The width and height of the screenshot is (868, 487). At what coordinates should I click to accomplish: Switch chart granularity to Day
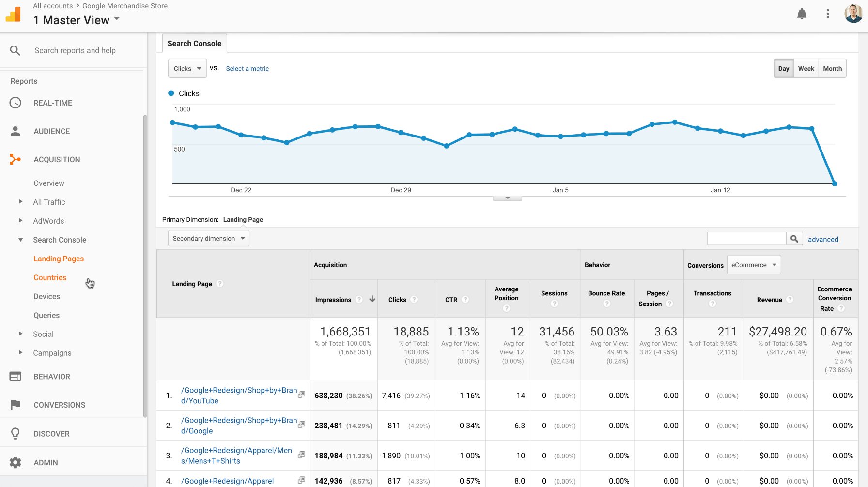coord(784,68)
